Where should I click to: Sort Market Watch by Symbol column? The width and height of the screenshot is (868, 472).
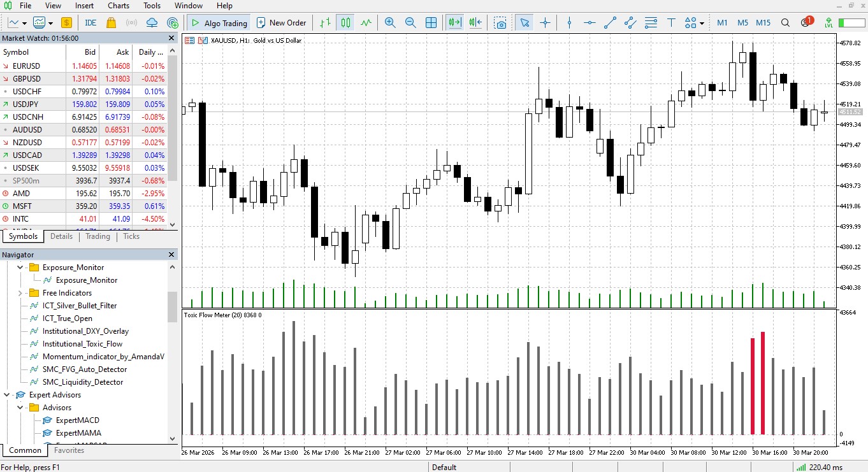pyautogui.click(x=33, y=52)
